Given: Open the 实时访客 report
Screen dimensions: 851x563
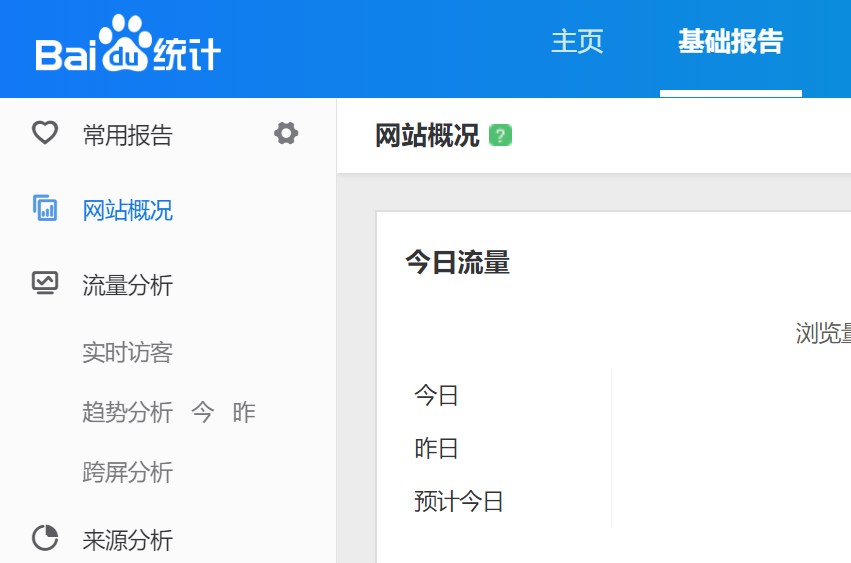Looking at the screenshot, I should point(127,353).
